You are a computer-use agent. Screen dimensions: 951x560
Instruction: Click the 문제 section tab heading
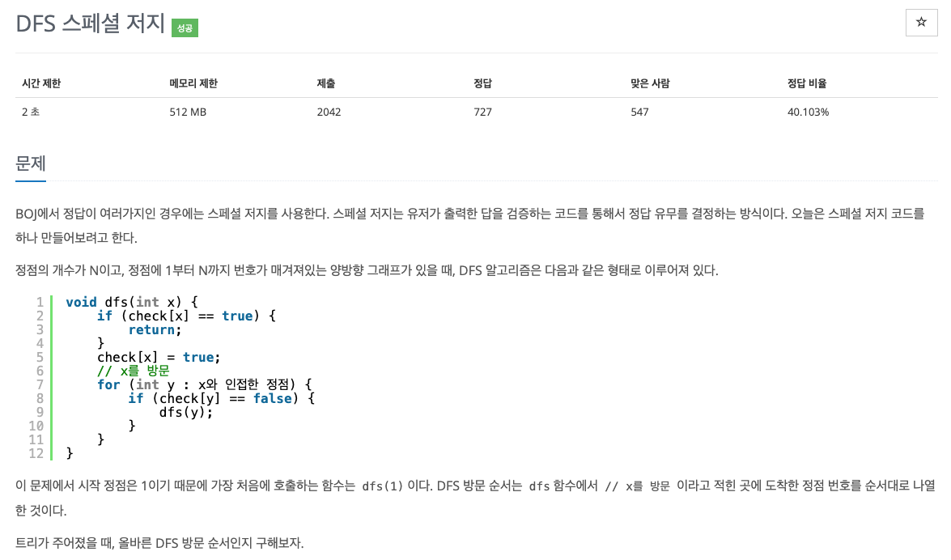[30, 163]
